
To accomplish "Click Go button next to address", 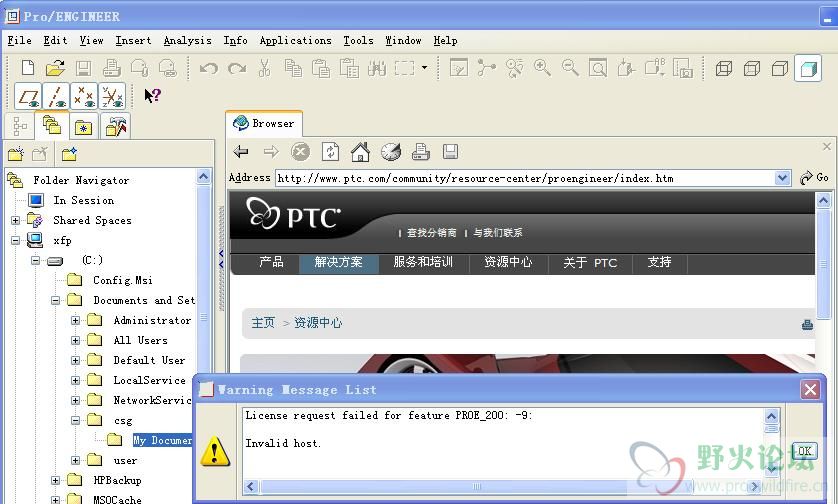I will point(814,177).
